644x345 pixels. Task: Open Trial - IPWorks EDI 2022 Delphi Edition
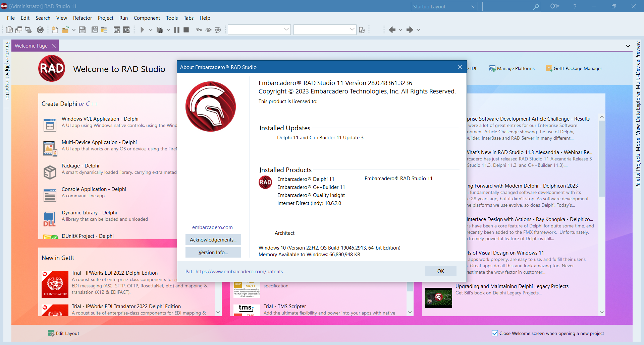115,273
